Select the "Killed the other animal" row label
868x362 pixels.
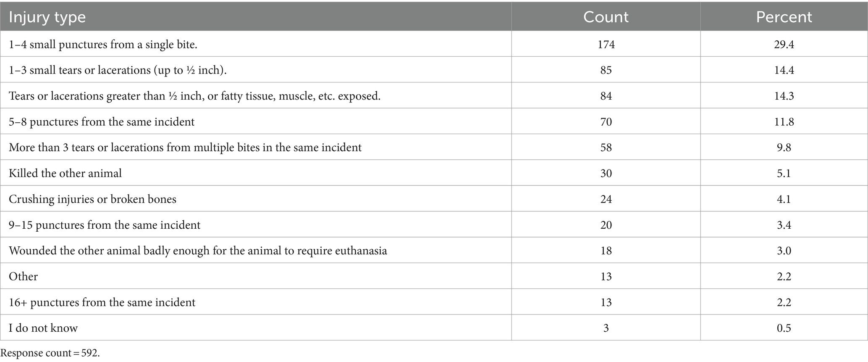(65, 173)
